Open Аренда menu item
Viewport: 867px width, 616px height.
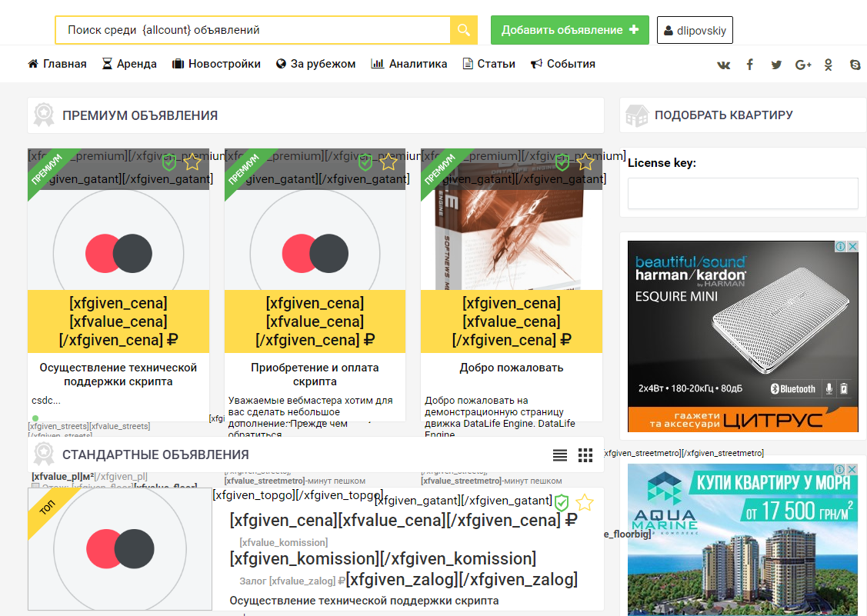tap(129, 64)
